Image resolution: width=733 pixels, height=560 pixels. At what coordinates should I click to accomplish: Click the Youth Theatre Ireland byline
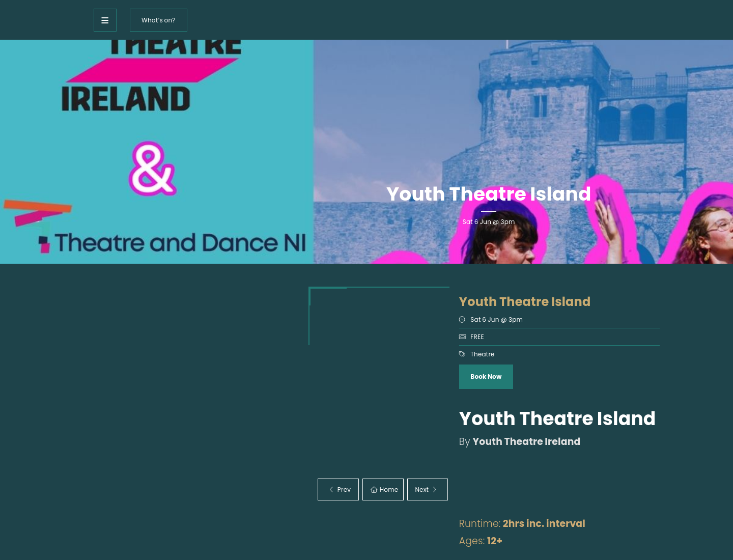[x=520, y=441]
